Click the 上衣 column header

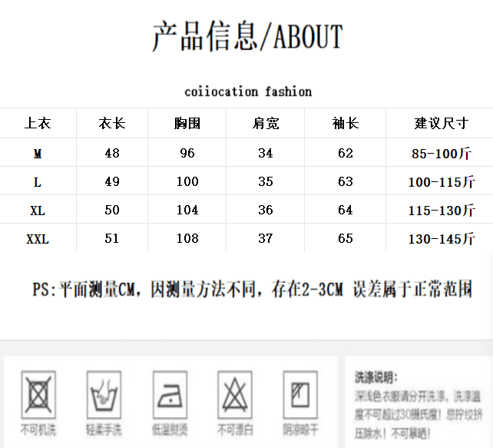tap(38, 123)
